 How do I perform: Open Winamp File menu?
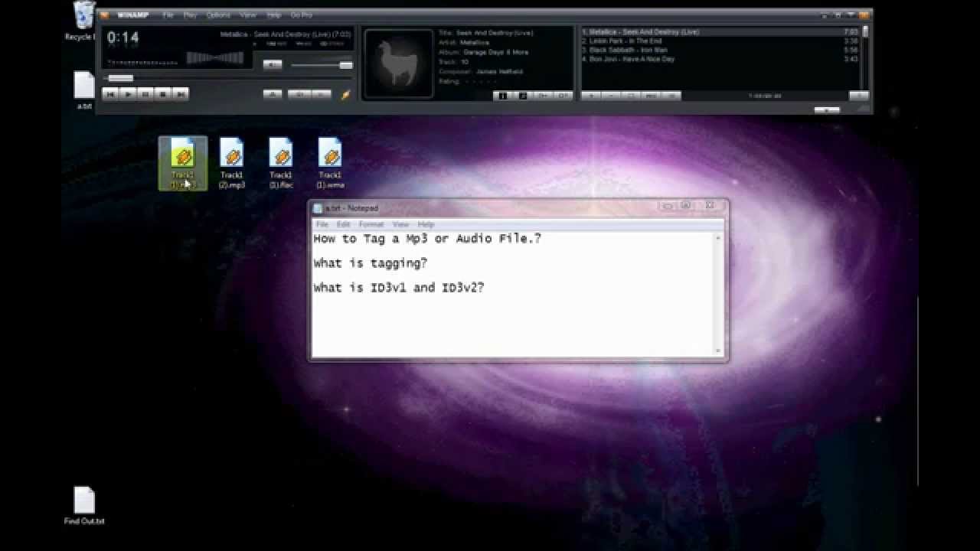[168, 15]
